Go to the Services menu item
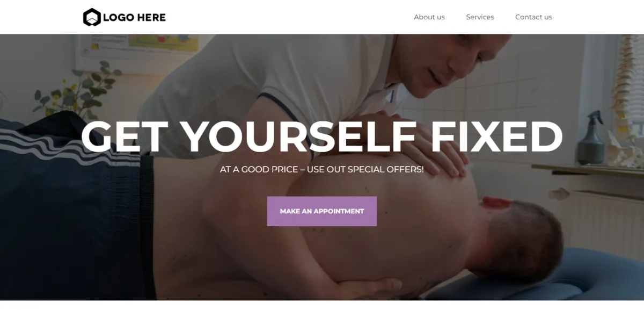This screenshot has width=644, height=310. point(480,17)
